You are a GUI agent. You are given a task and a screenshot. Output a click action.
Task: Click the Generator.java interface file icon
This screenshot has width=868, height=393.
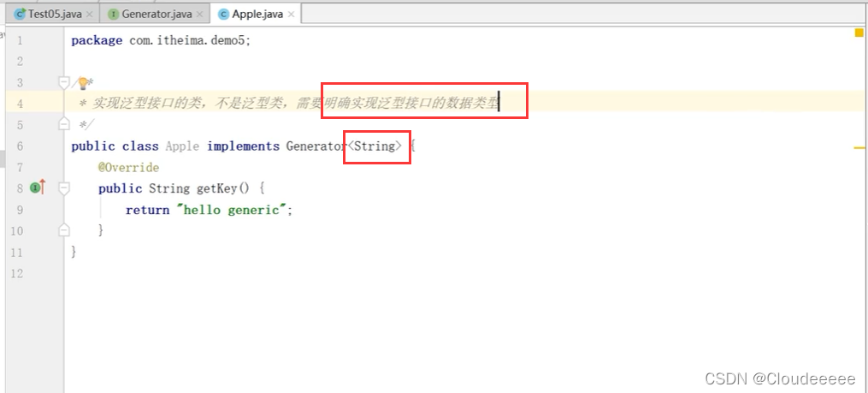tap(114, 15)
